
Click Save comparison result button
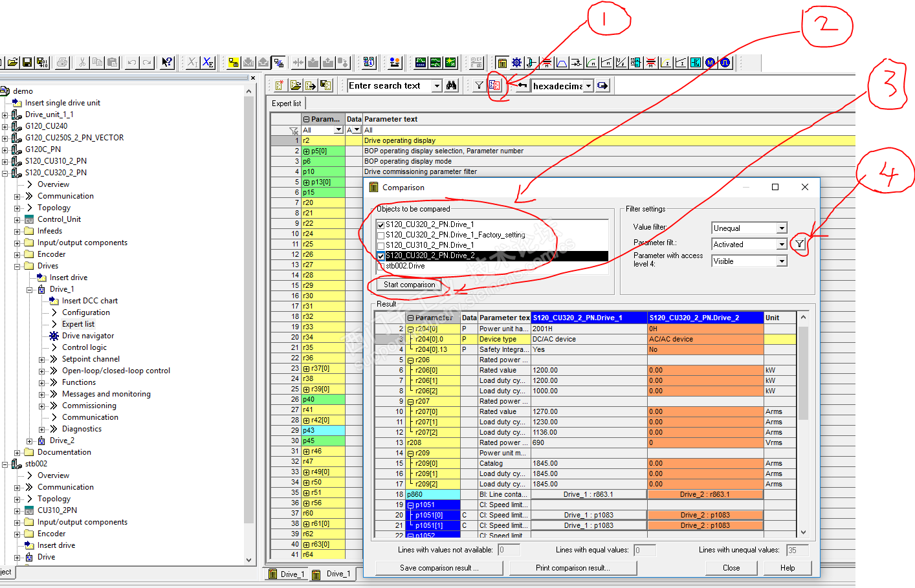(439, 568)
